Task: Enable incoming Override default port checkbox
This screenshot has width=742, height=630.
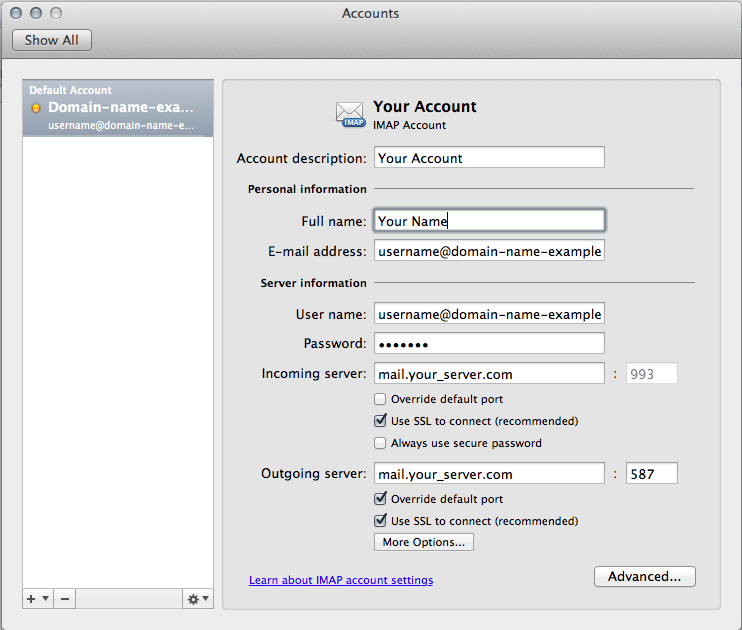Action: click(380, 399)
